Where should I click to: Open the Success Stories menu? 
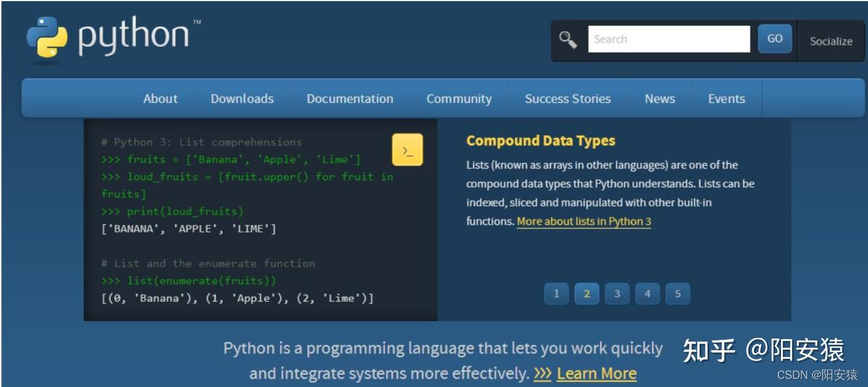coord(567,98)
